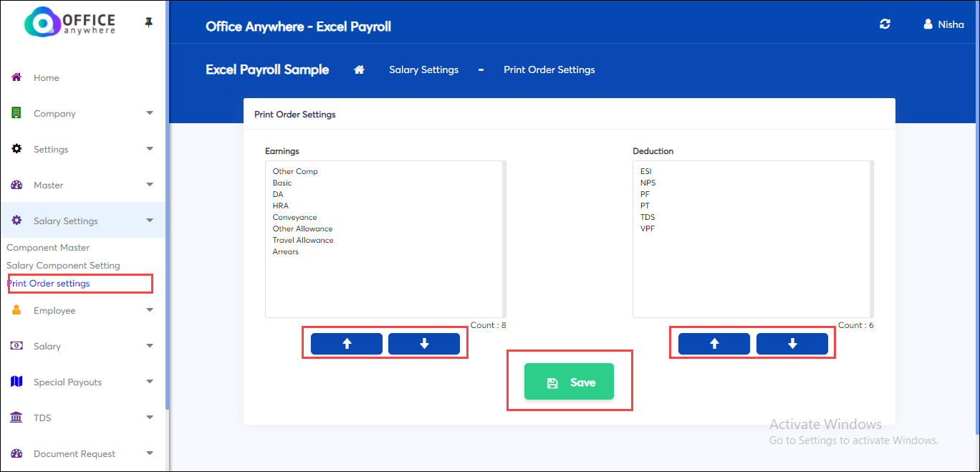Click the Home sidebar icon
The image size is (980, 472).
pyautogui.click(x=16, y=77)
